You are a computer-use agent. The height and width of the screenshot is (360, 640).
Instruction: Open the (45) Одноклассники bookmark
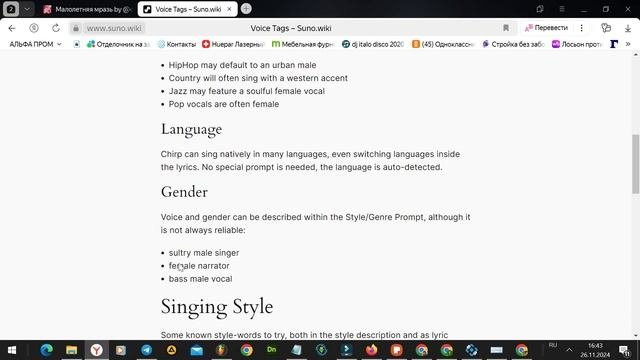pyautogui.click(x=443, y=44)
